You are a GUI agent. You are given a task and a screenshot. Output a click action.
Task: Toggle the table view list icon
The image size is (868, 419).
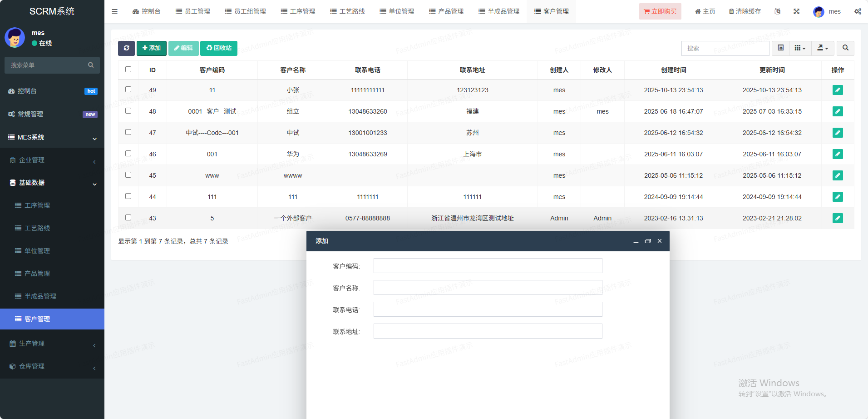[780, 48]
